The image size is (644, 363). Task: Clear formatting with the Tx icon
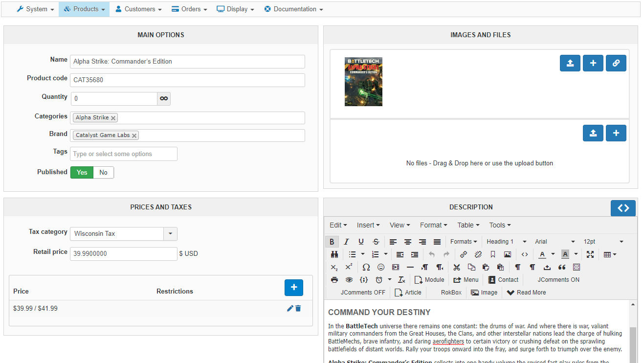coord(401,280)
